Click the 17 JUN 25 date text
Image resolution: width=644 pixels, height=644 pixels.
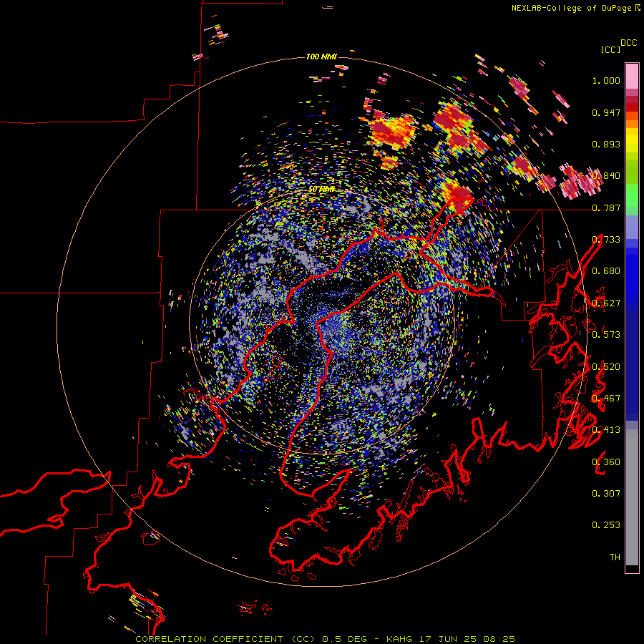(448, 639)
